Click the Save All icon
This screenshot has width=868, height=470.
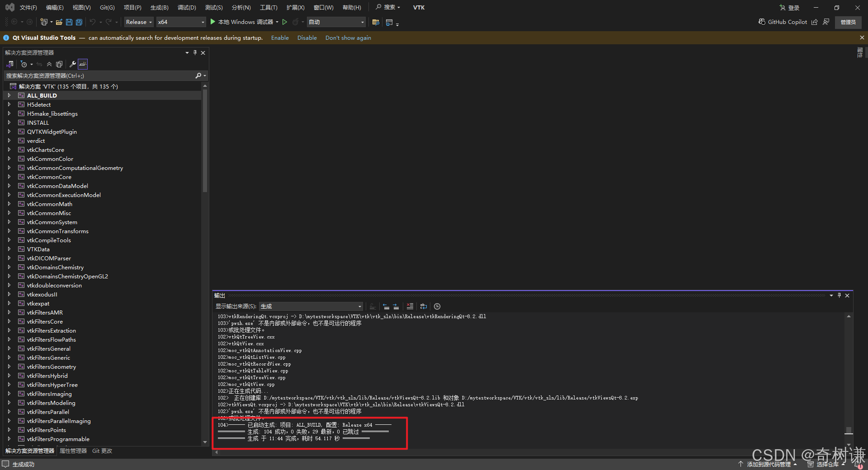click(79, 22)
